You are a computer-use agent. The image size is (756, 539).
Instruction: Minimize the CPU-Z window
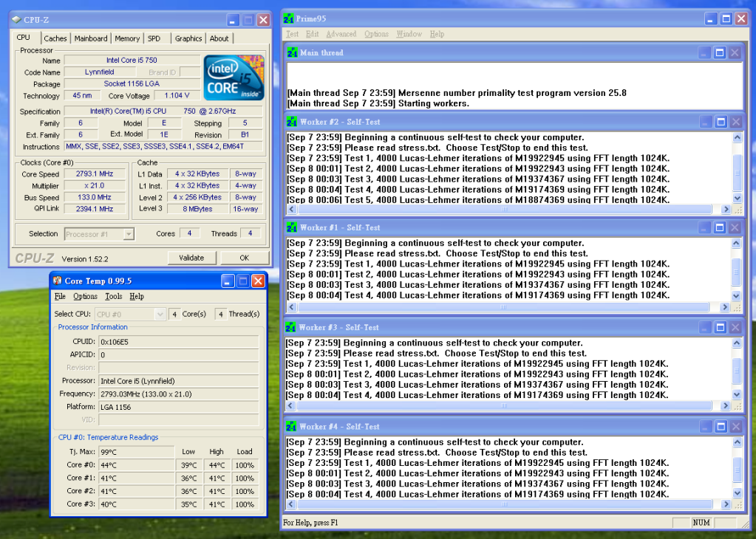pos(233,20)
